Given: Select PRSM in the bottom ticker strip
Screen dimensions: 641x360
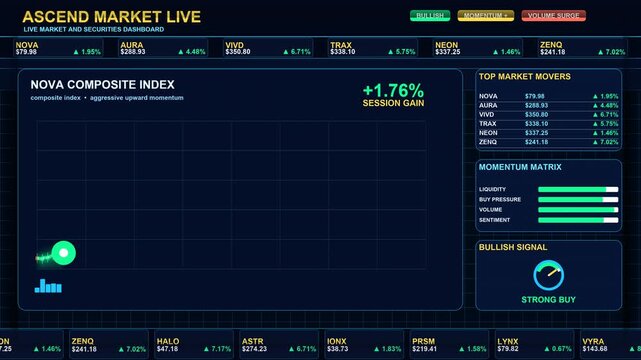Looking at the screenshot, I should [449, 344].
